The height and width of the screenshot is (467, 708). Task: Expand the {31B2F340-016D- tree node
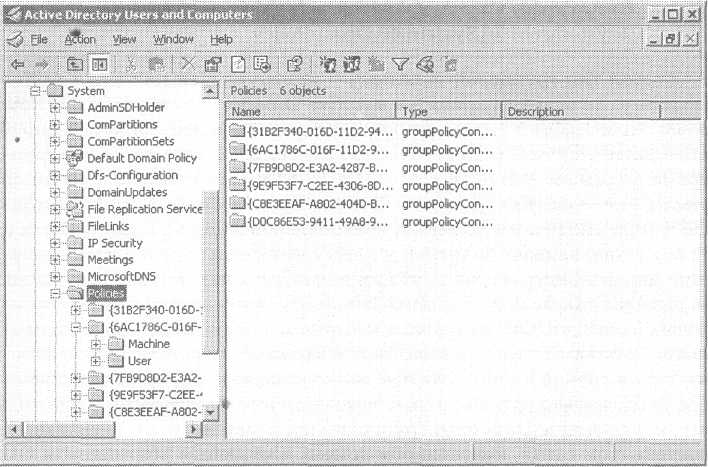(x=76, y=310)
